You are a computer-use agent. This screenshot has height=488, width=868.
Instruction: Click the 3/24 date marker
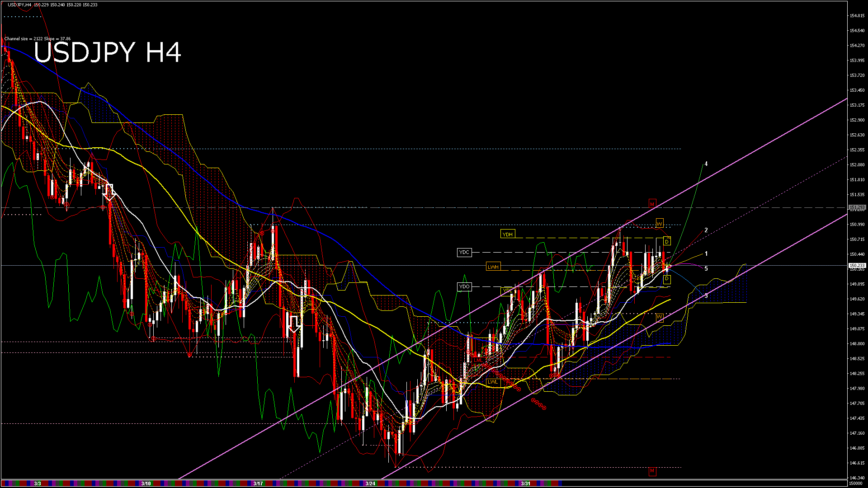coord(370,483)
